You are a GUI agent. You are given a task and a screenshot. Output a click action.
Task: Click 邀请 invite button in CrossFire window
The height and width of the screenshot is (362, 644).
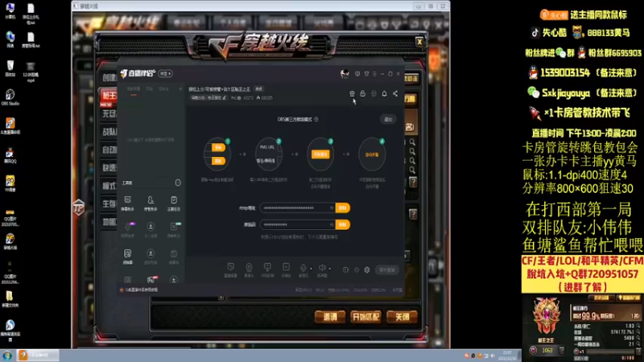point(330,317)
